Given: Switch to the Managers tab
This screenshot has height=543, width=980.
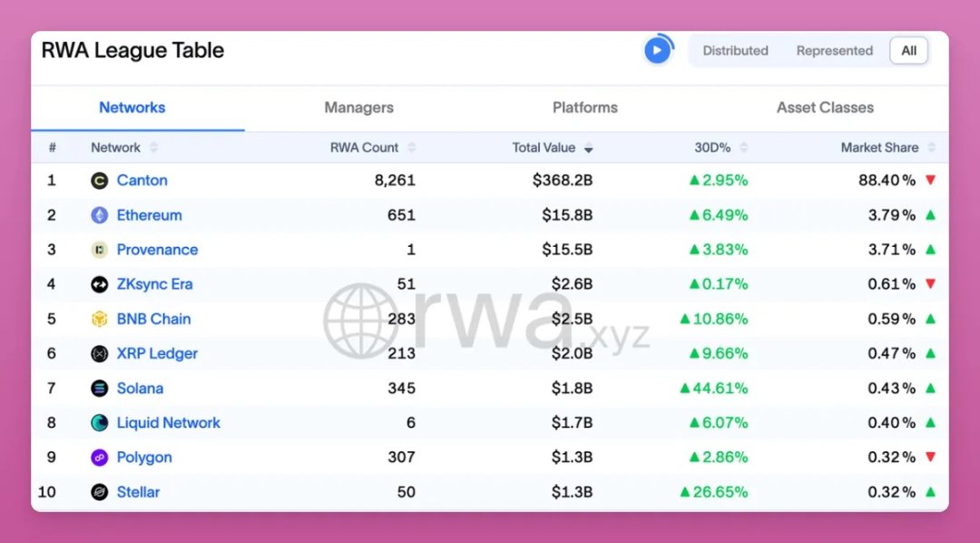Looking at the screenshot, I should click(x=358, y=107).
